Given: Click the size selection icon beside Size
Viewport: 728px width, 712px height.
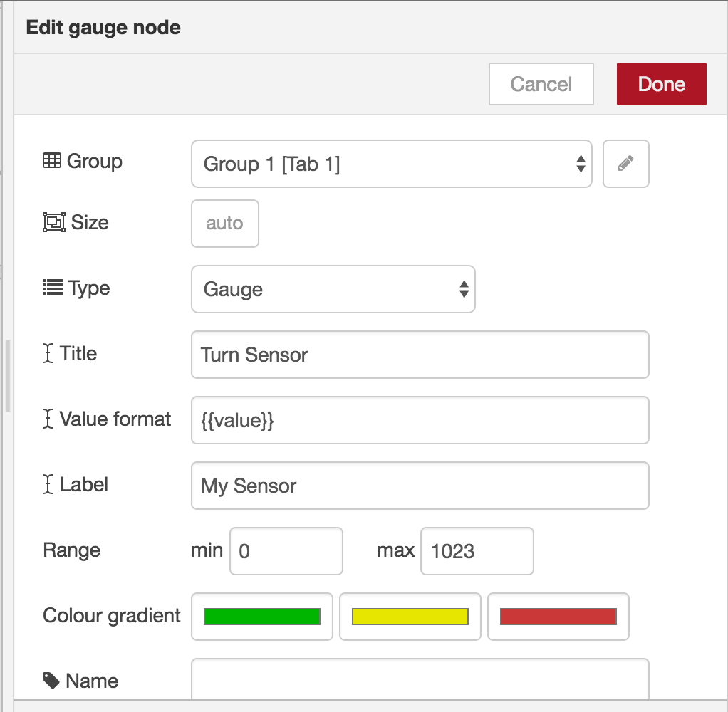Looking at the screenshot, I should pyautogui.click(x=53, y=223).
